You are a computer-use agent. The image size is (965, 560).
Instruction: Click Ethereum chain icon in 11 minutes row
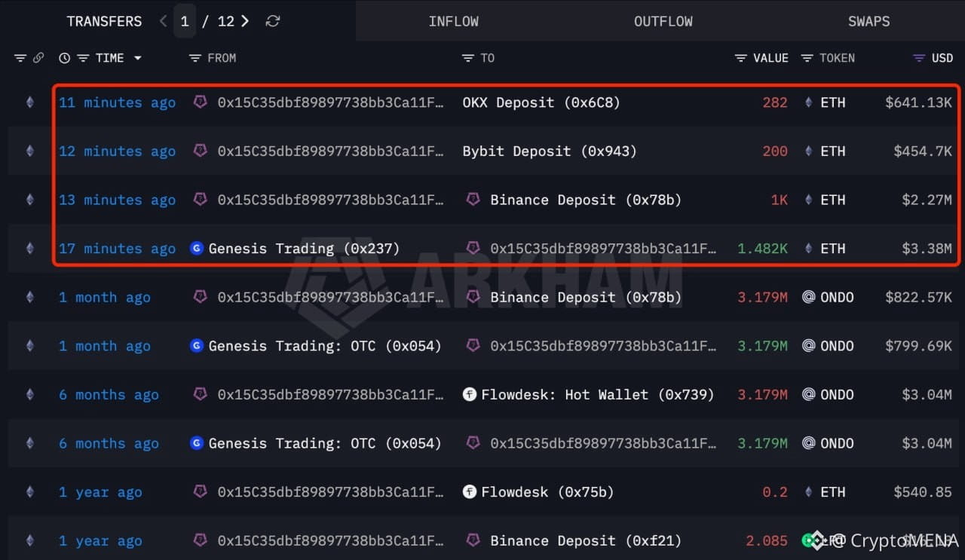coord(30,103)
